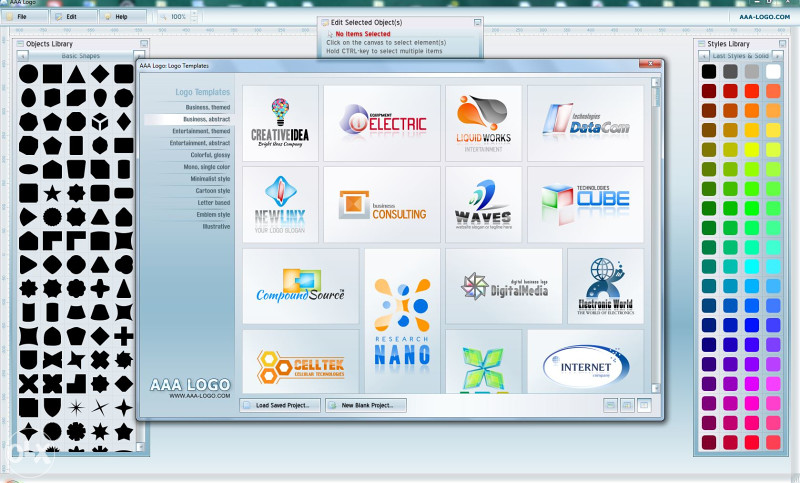Show next style set in Styles Library
Image resolution: width=800 pixels, height=483 pixels.
778,56
